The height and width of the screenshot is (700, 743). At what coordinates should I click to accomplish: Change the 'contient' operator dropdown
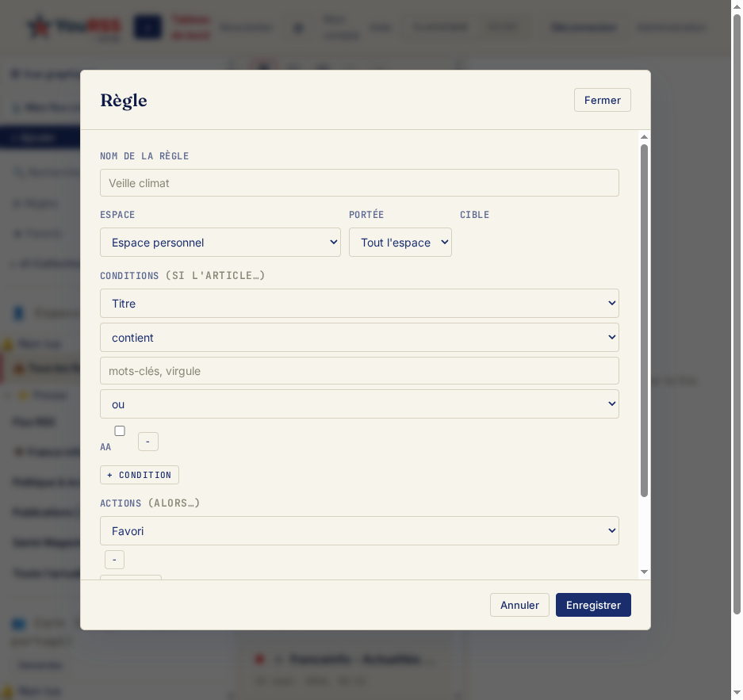359,337
